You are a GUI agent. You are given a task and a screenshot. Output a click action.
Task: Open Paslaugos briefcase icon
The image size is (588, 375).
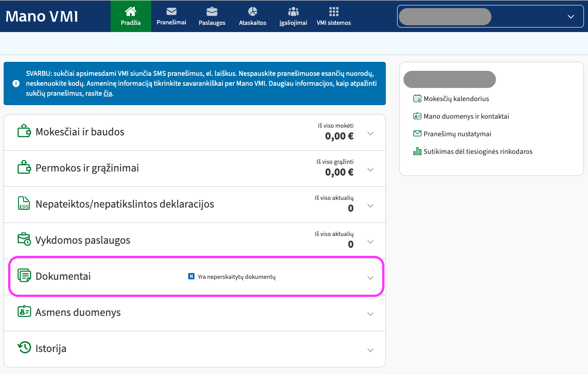click(x=212, y=11)
